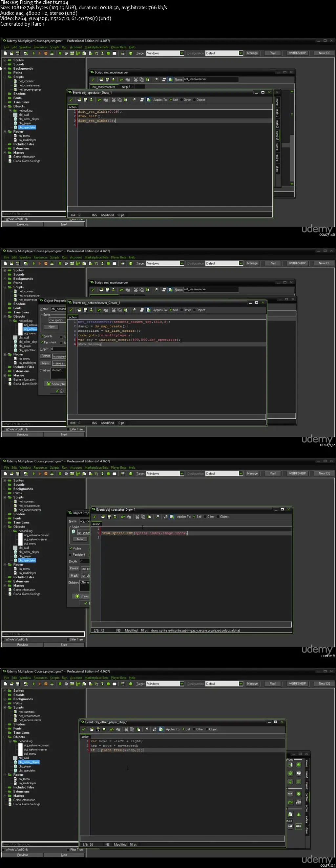Click green checkmark in draw_set_alpha event window
The image size is (336, 868).
coord(71,100)
